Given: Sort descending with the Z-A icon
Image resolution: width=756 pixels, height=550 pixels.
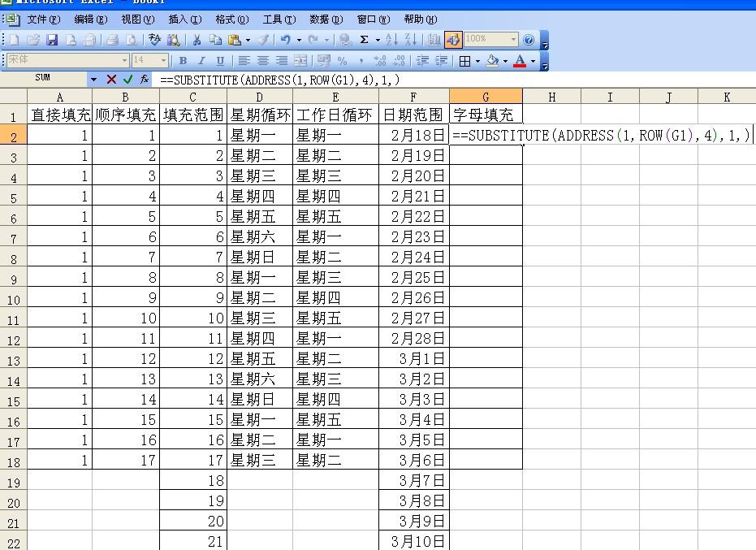Looking at the screenshot, I should click(411, 40).
